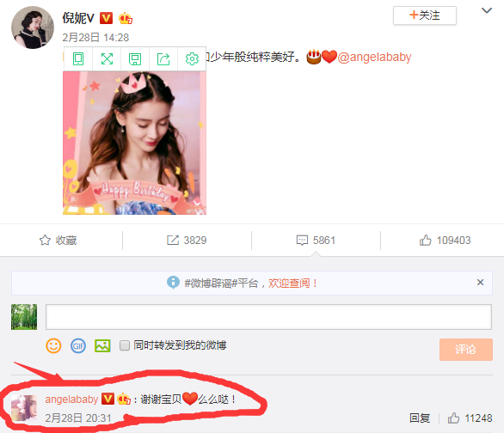The width and height of the screenshot is (504, 433).
Task: Insert a GIF using the GIF icon
Action: (78, 345)
